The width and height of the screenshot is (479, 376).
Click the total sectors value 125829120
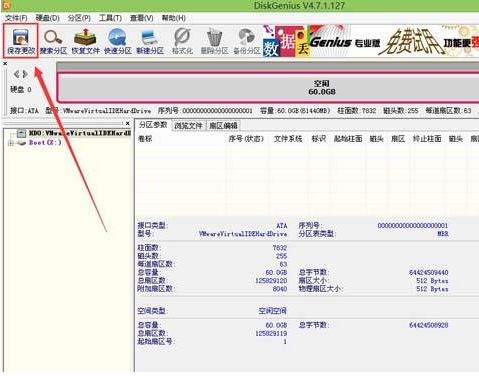pos(271,281)
